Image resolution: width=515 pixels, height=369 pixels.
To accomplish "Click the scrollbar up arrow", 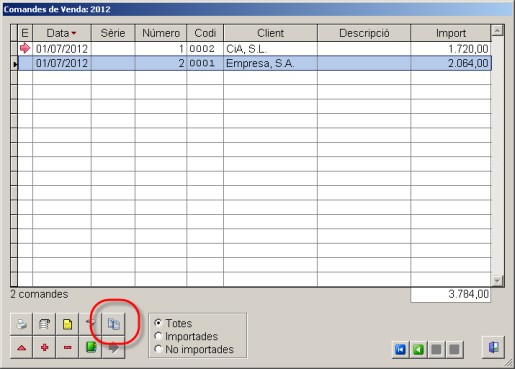I will pyautogui.click(x=497, y=31).
